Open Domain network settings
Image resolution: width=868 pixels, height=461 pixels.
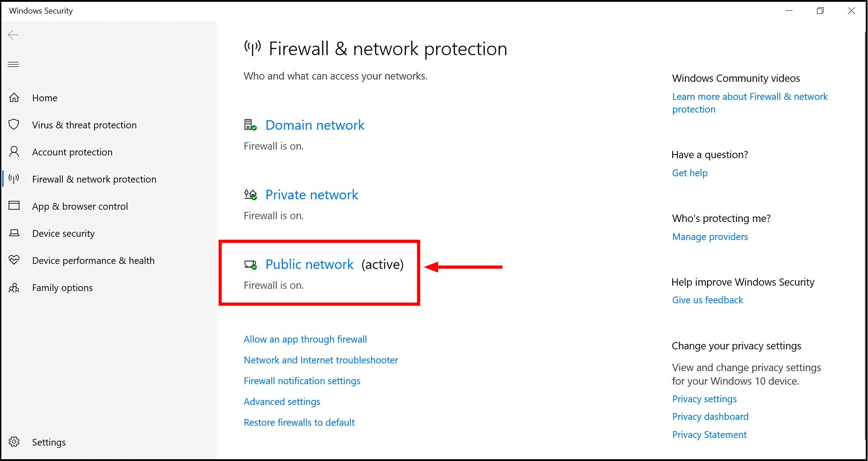pyautogui.click(x=315, y=125)
